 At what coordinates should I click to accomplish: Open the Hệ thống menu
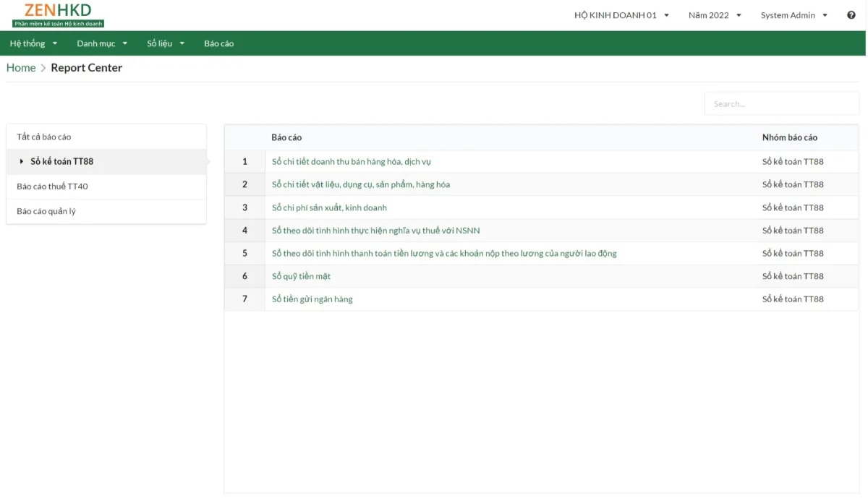coord(33,43)
